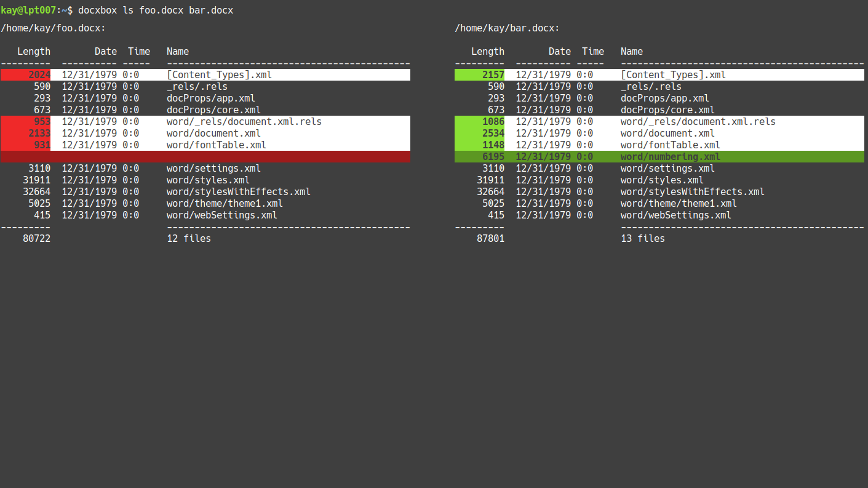
Task: Click the red highlighted length 953
Action: (42, 122)
